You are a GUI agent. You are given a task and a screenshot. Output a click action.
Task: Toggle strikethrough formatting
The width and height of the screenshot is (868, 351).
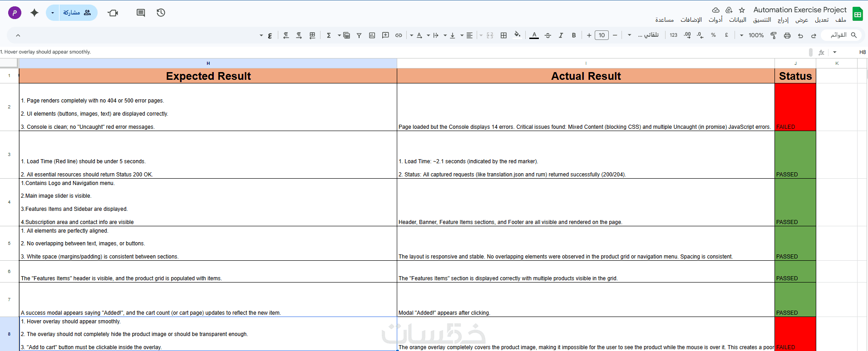[x=548, y=35]
